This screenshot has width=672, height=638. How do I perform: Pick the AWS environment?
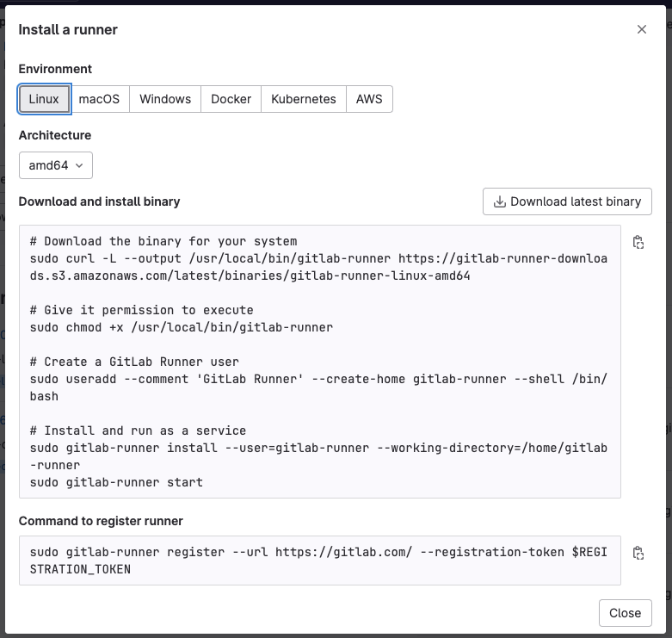369,99
